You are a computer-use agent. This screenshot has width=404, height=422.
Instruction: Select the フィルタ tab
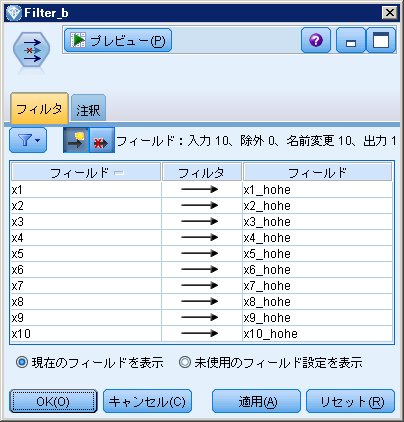point(39,109)
